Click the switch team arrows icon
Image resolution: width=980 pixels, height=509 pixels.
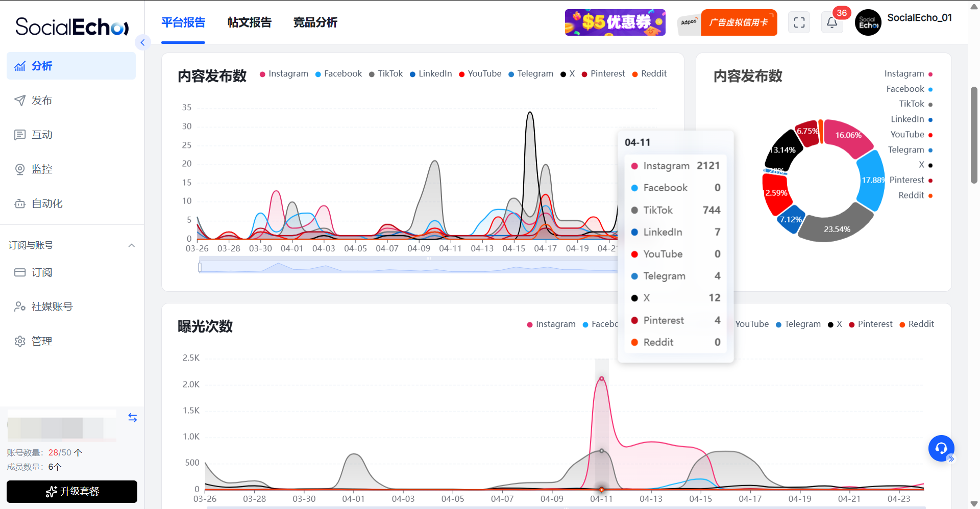(133, 418)
